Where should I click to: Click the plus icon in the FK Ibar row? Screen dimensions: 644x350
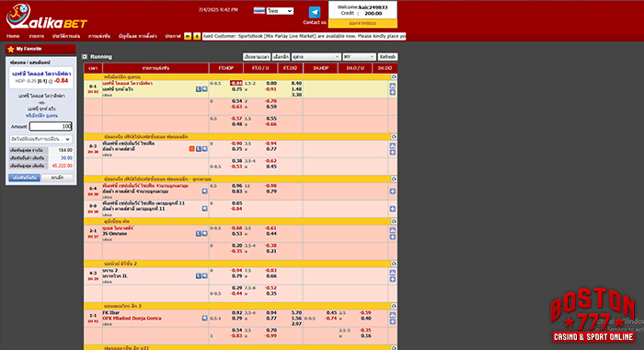pos(393,322)
